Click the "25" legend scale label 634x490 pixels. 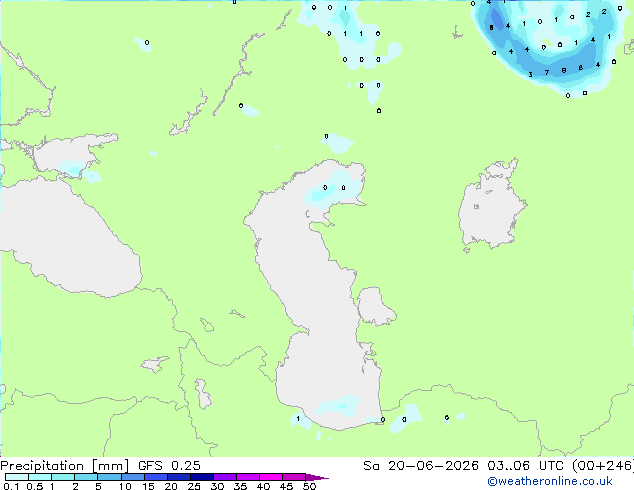tap(194, 486)
